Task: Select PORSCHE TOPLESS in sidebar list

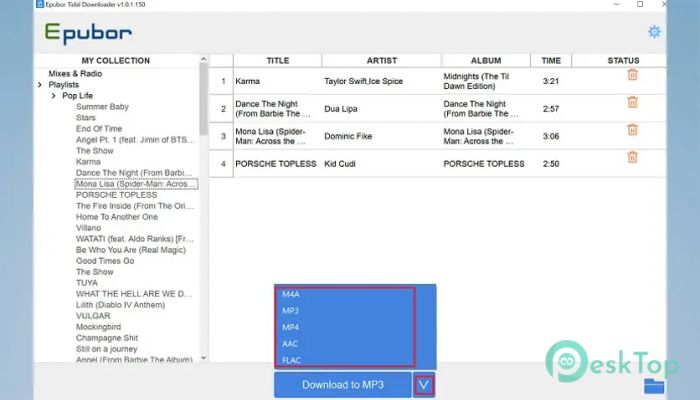Action: click(117, 195)
